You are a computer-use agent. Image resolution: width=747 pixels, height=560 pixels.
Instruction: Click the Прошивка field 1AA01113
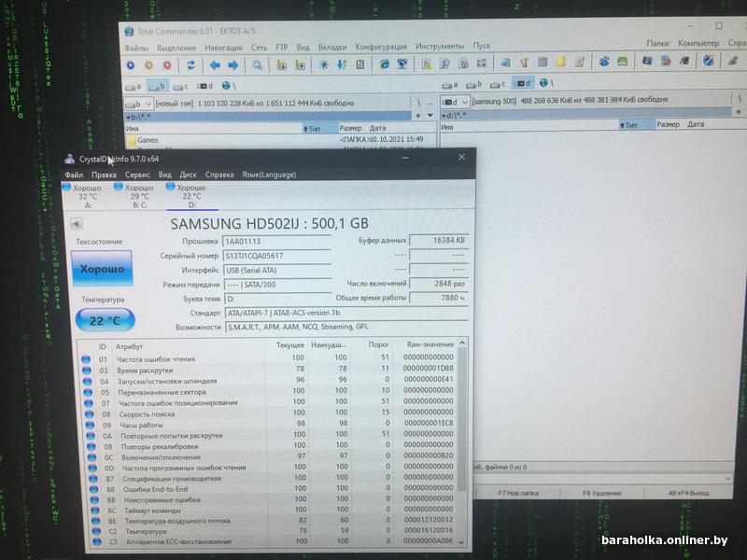point(276,242)
